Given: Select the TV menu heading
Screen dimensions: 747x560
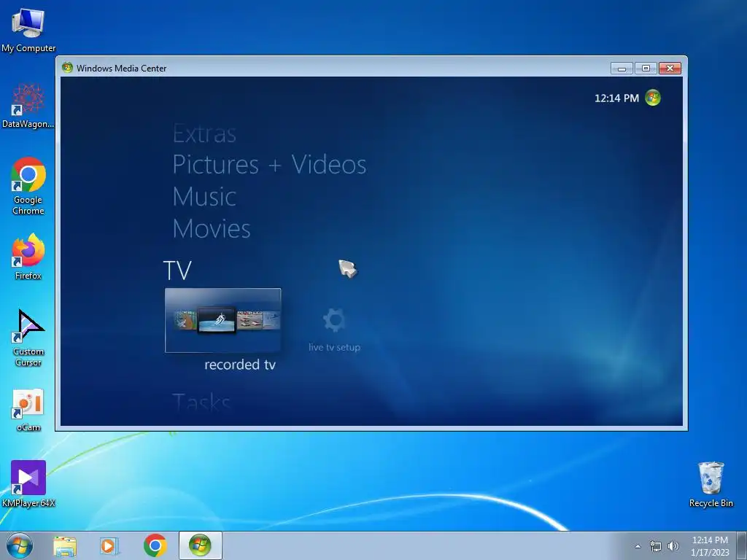Looking at the screenshot, I should [x=177, y=270].
